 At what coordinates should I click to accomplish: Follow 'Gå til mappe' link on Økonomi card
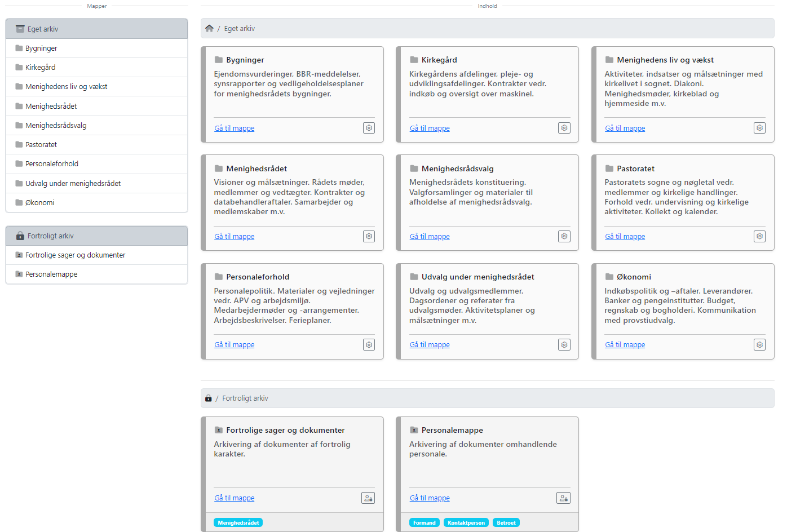point(625,345)
